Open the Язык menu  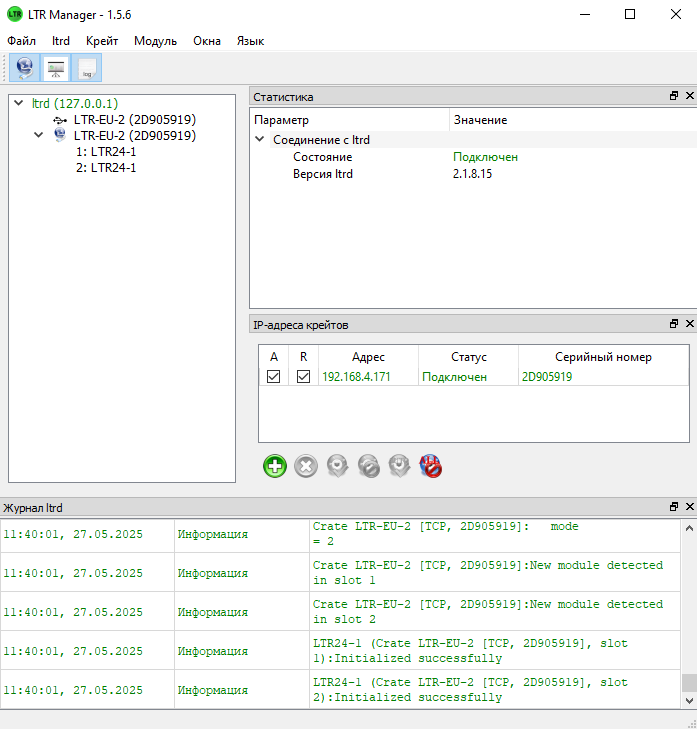250,41
